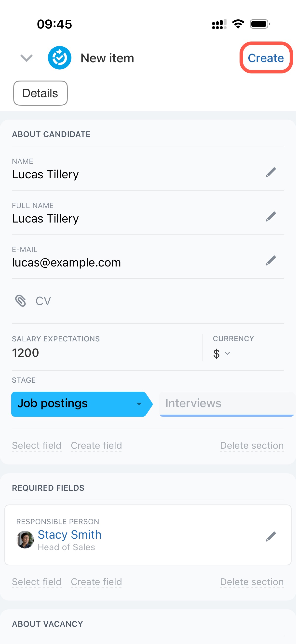This screenshot has width=296, height=644.
Task: Tap the Salary Expectations value 1200
Action: [x=26, y=353]
